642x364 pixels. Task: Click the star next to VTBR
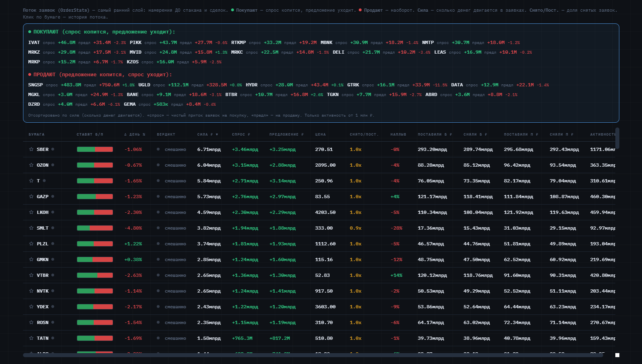point(31,275)
